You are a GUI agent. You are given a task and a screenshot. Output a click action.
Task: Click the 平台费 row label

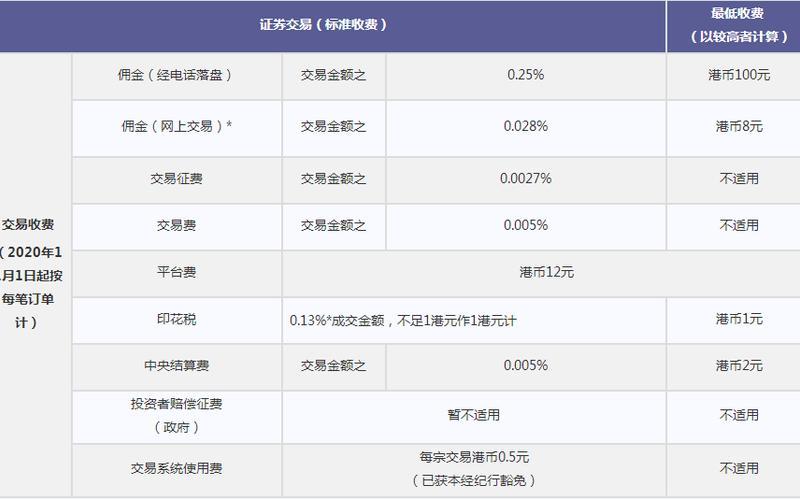click(176, 272)
